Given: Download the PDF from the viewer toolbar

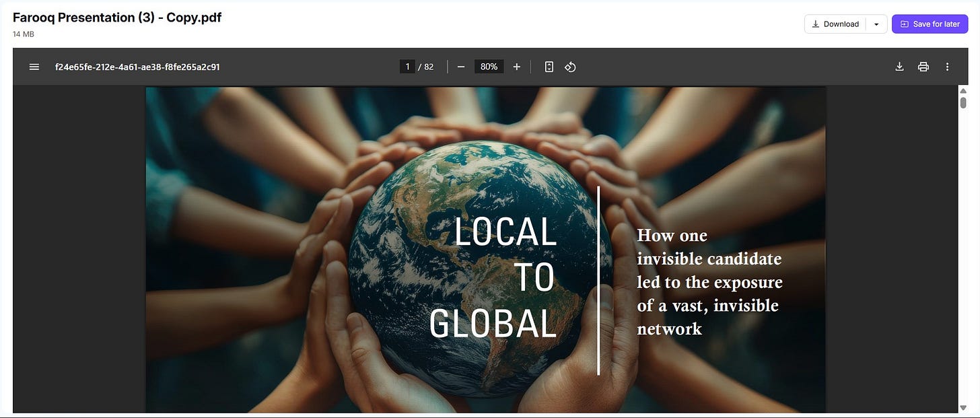Looking at the screenshot, I should pyautogui.click(x=899, y=67).
